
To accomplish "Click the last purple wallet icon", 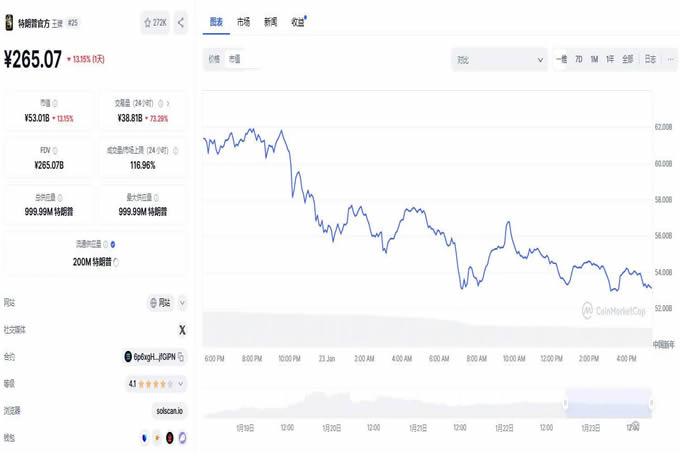I will coord(182,437).
